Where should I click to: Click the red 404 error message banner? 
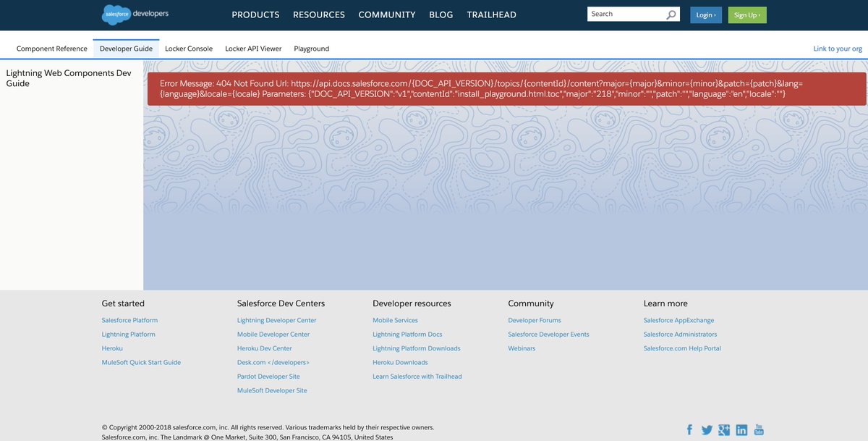pos(506,89)
